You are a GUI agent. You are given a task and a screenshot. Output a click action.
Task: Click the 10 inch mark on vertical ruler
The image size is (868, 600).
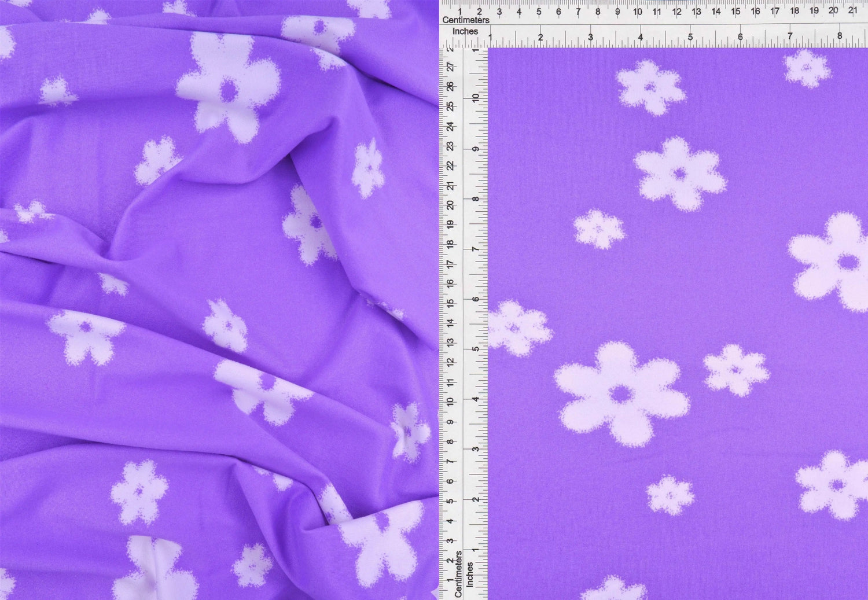(x=476, y=98)
